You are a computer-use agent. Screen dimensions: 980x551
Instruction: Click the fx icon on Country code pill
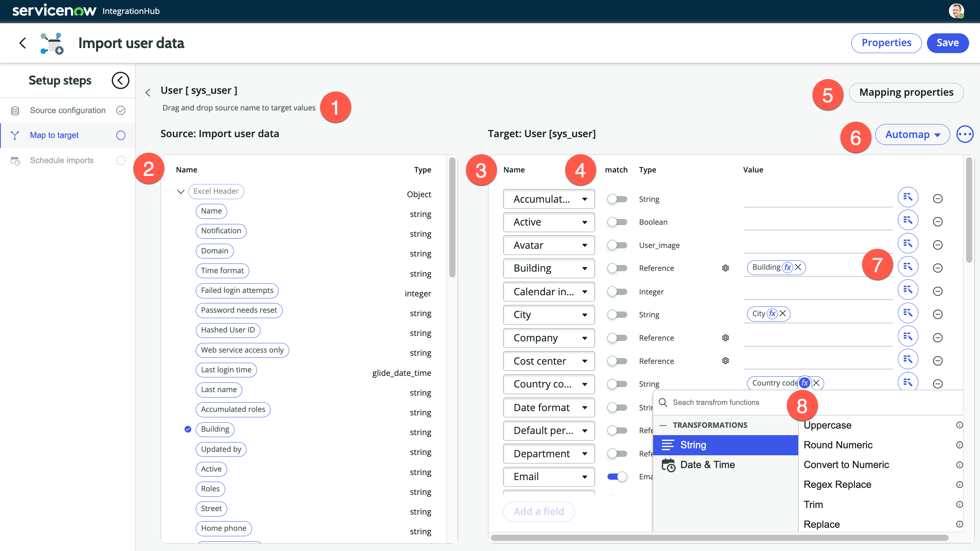pos(805,383)
